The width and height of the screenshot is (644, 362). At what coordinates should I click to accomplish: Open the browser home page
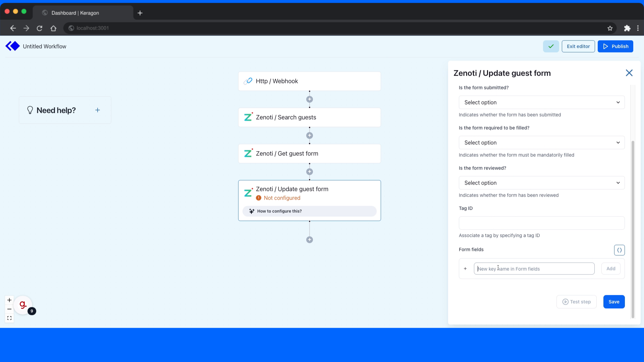click(53, 28)
